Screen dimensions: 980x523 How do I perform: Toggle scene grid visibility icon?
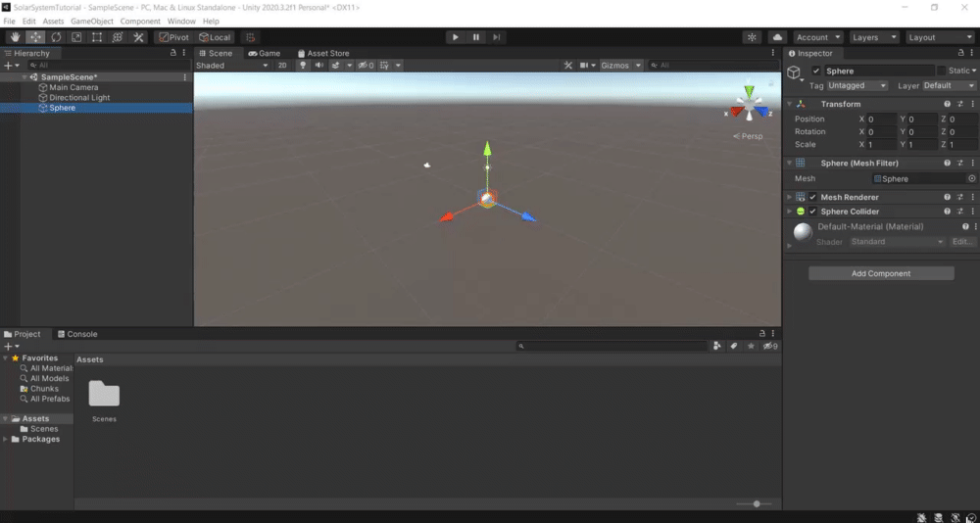pyautogui.click(x=385, y=65)
